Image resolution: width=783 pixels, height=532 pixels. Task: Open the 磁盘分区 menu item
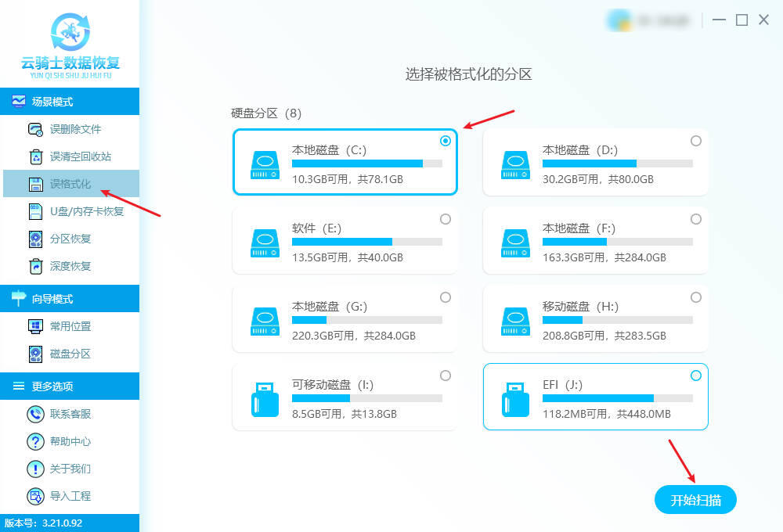(70, 354)
